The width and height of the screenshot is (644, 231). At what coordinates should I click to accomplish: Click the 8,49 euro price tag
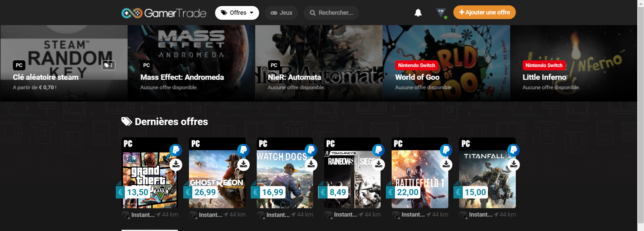pyautogui.click(x=334, y=192)
